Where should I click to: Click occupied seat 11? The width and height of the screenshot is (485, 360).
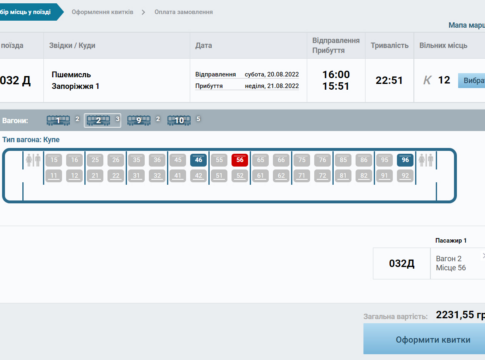point(54,176)
